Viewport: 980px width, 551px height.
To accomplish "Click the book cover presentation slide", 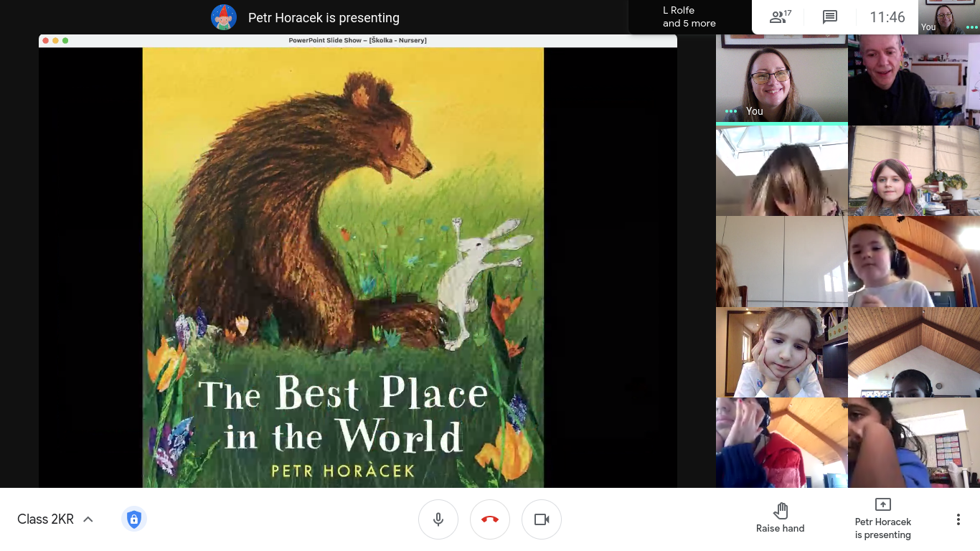I will (x=343, y=267).
